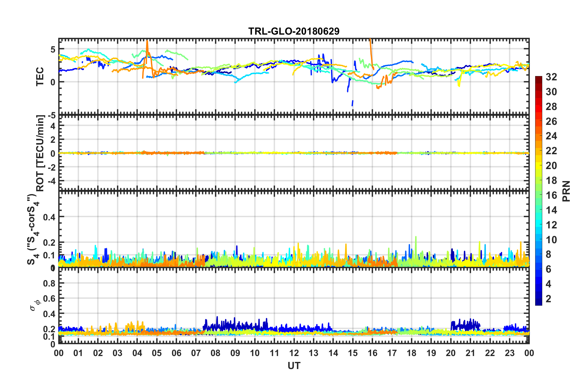Click the x-axis tick label 09
The height and width of the screenshot is (382, 588).
tap(235, 353)
